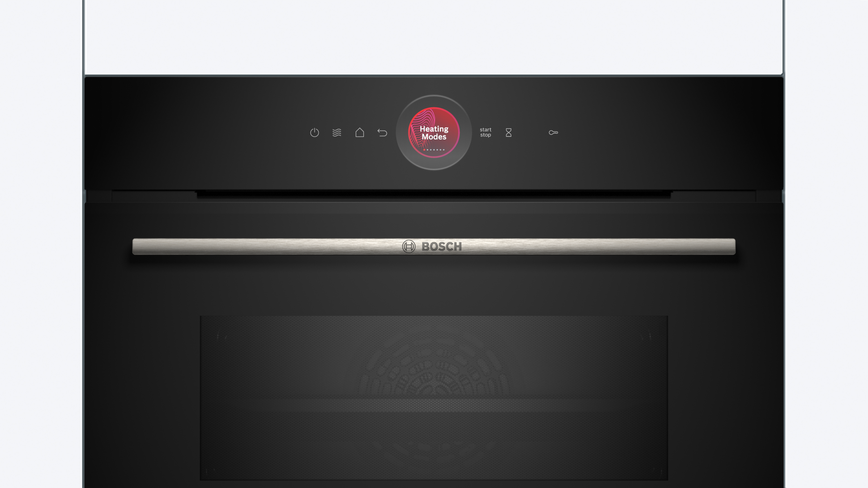
Task: Open settings via home button
Action: click(x=359, y=132)
